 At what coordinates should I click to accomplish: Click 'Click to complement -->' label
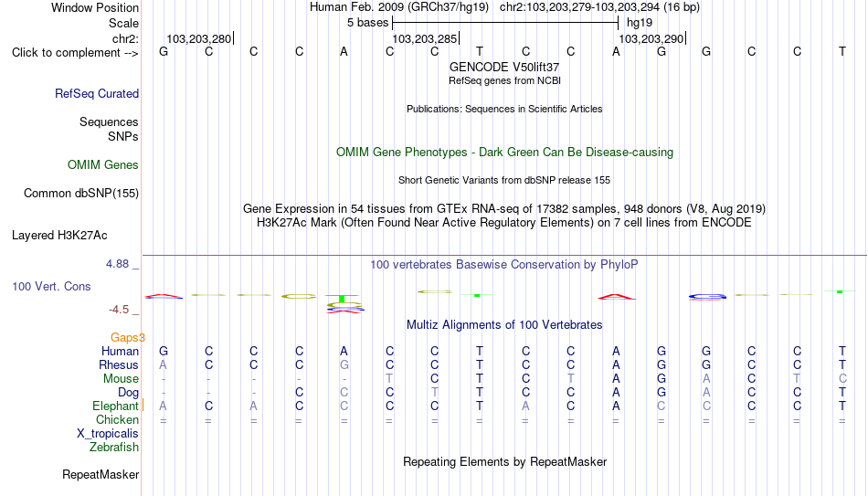pos(75,53)
